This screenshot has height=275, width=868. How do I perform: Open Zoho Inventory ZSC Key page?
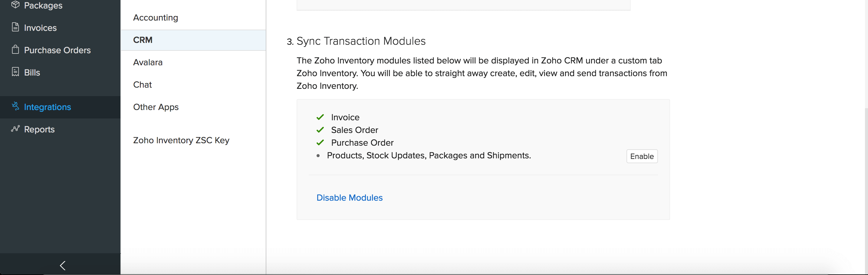point(181,140)
